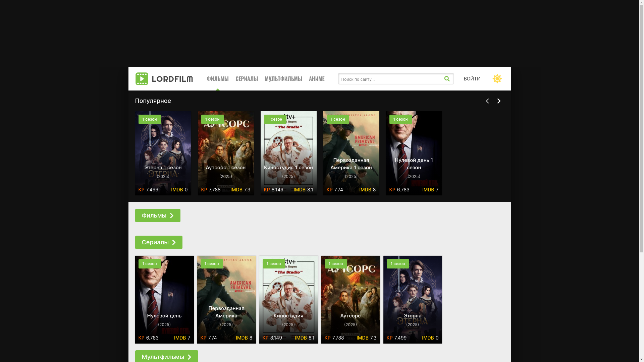Open Киностудия 1 сезон popular poster
Viewport: 644px width, 362px height.
click(288, 153)
